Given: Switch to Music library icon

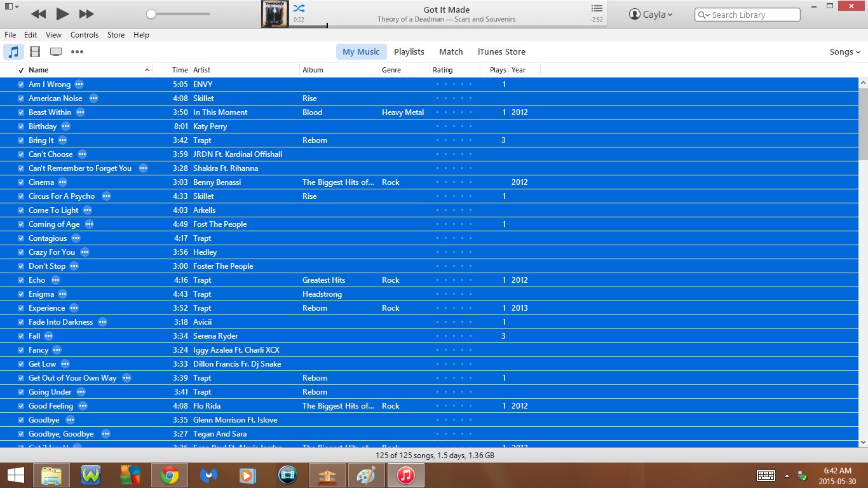Looking at the screenshot, I should pos(14,52).
